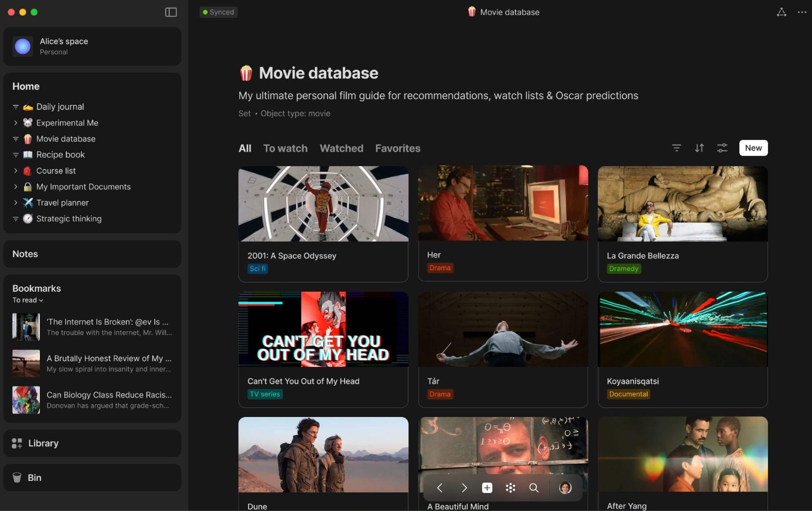Expand the Course list chevron

[15, 171]
